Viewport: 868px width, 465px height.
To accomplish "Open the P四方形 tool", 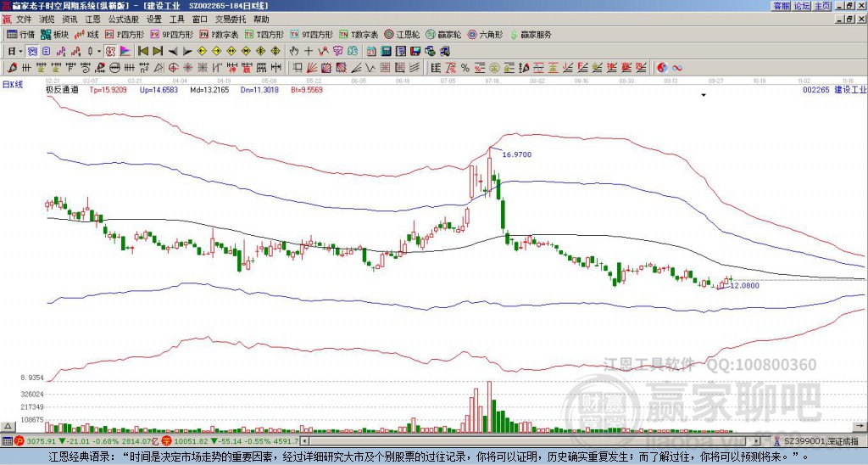I will tap(125, 34).
